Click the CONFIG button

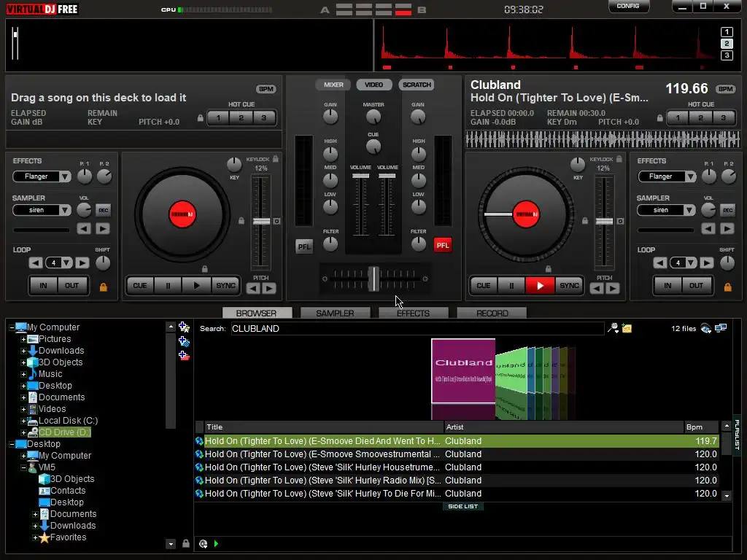(628, 6)
